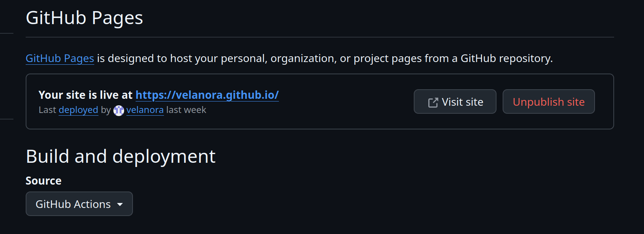This screenshot has height=234, width=644.
Task: Open the GitHub Pages documentation link
Action: click(x=60, y=58)
